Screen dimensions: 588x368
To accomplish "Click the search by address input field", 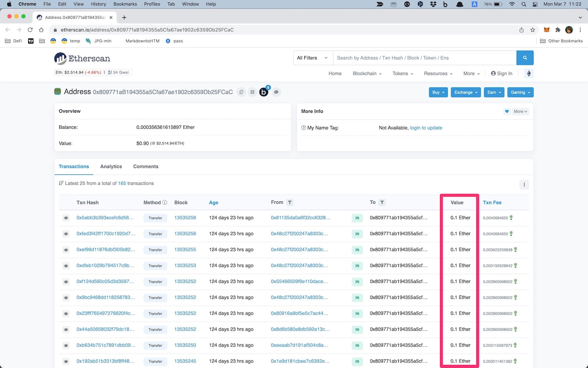I will coord(425,58).
